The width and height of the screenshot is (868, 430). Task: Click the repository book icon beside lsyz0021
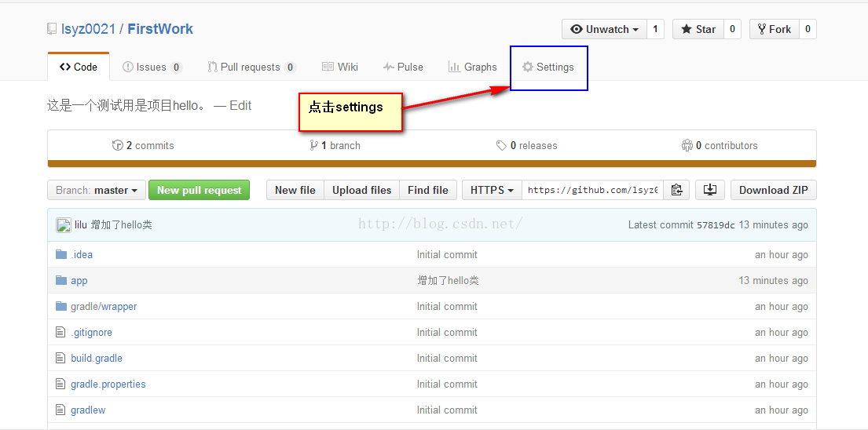52,29
